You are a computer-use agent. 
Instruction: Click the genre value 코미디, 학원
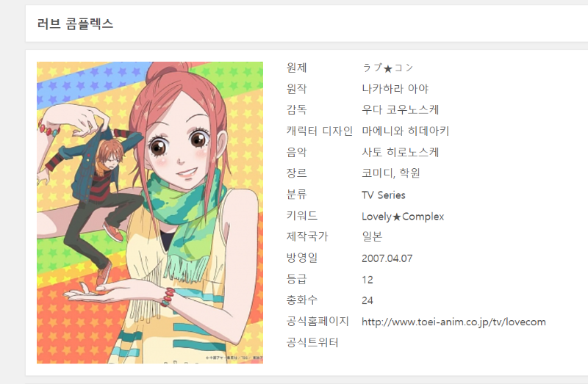click(390, 173)
